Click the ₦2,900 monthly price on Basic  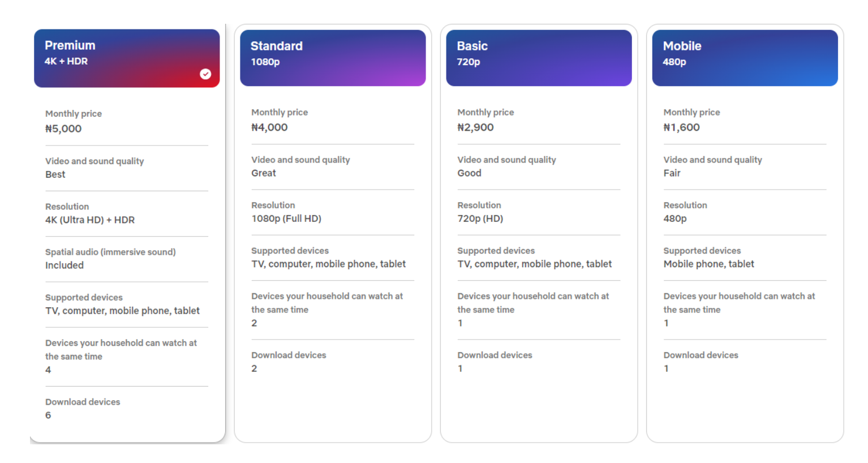[x=475, y=128]
